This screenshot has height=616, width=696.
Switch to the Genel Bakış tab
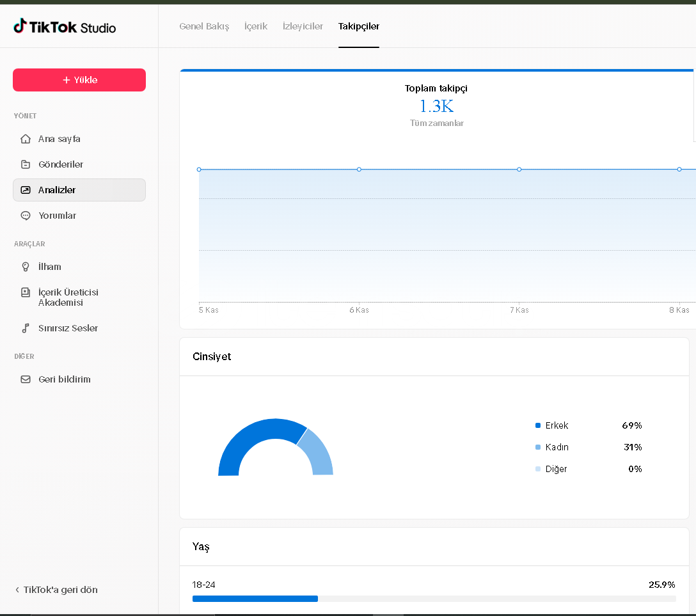(x=204, y=26)
